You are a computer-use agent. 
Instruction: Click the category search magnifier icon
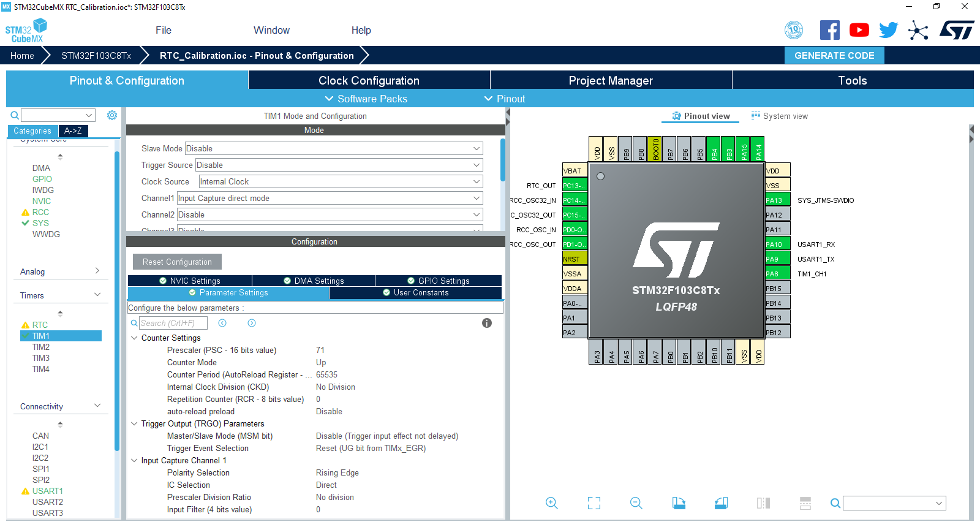pyautogui.click(x=15, y=115)
